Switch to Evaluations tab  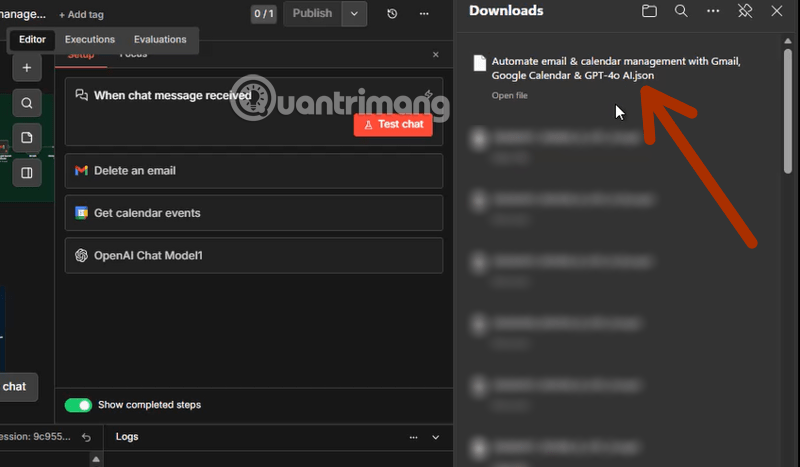pos(160,39)
